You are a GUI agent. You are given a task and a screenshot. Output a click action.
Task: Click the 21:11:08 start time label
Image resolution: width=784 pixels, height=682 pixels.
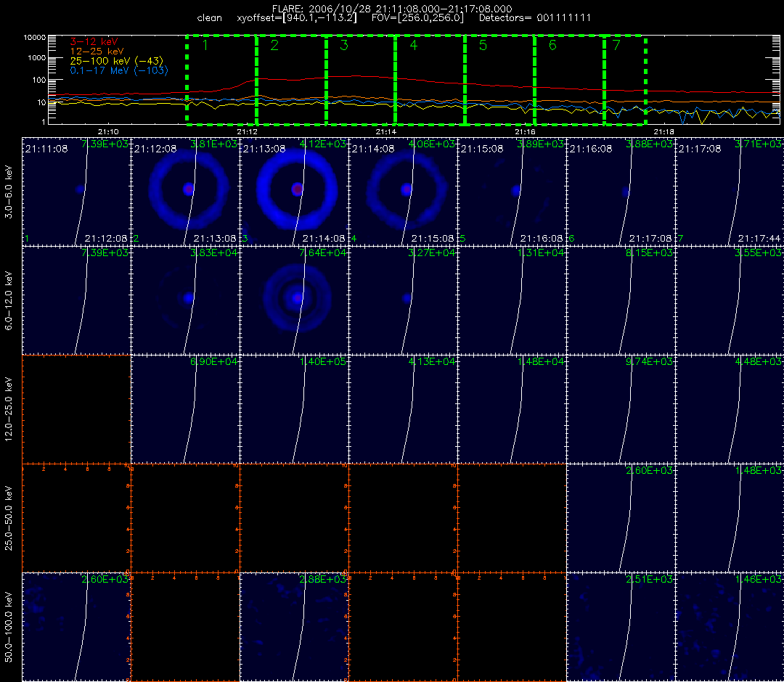[46, 149]
